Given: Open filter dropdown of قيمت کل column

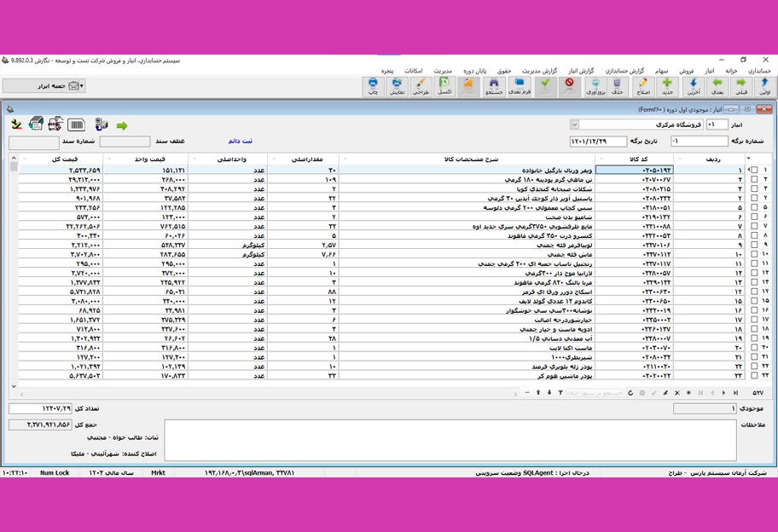Looking at the screenshot, I should pos(25,159).
